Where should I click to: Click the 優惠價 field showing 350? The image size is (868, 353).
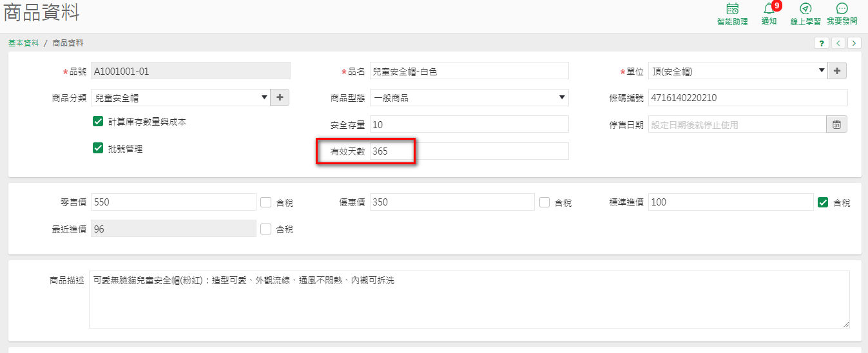click(452, 202)
